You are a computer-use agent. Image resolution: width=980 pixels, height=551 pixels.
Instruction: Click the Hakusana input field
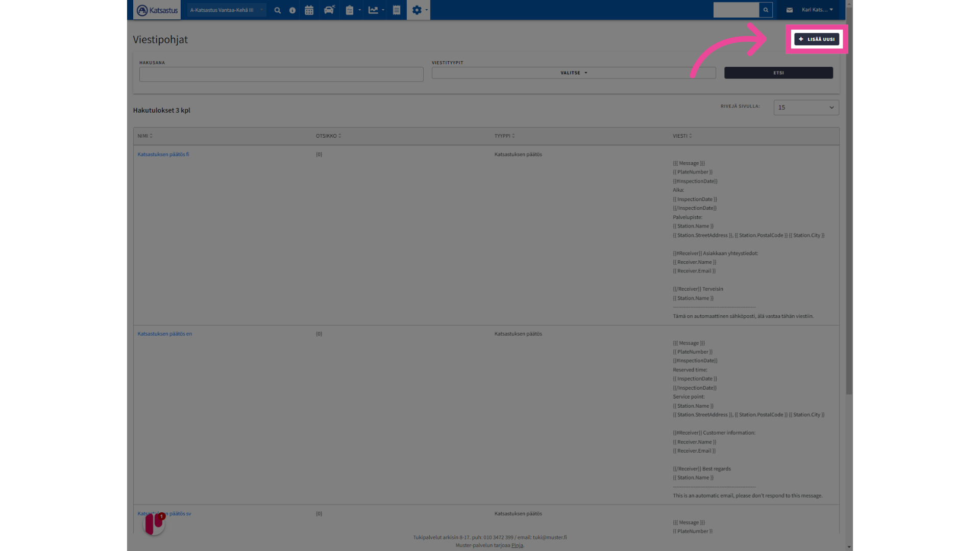[x=281, y=74]
